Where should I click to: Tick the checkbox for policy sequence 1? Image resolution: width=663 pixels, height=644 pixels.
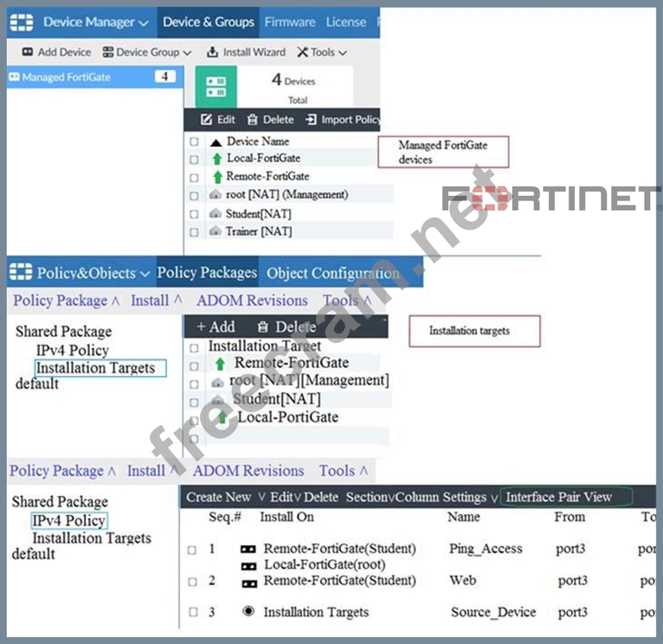coord(192,550)
